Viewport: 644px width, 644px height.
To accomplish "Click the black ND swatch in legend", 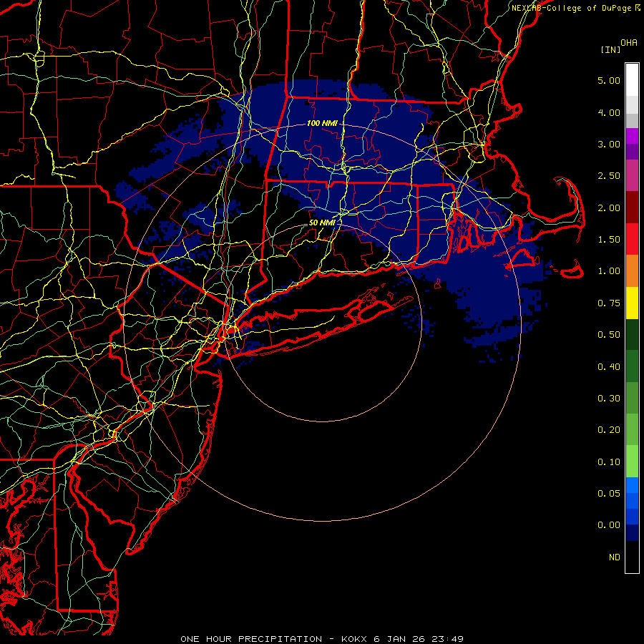I will 632,557.
